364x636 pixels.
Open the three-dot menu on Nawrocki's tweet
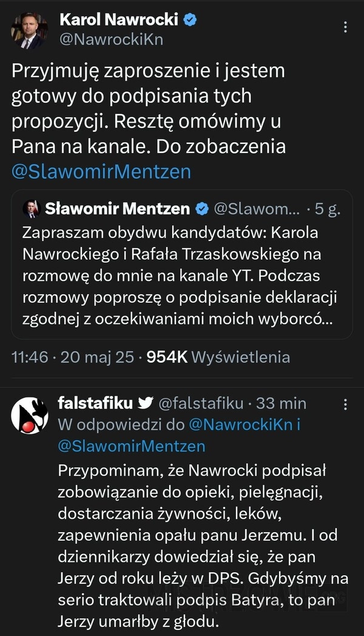click(x=345, y=28)
